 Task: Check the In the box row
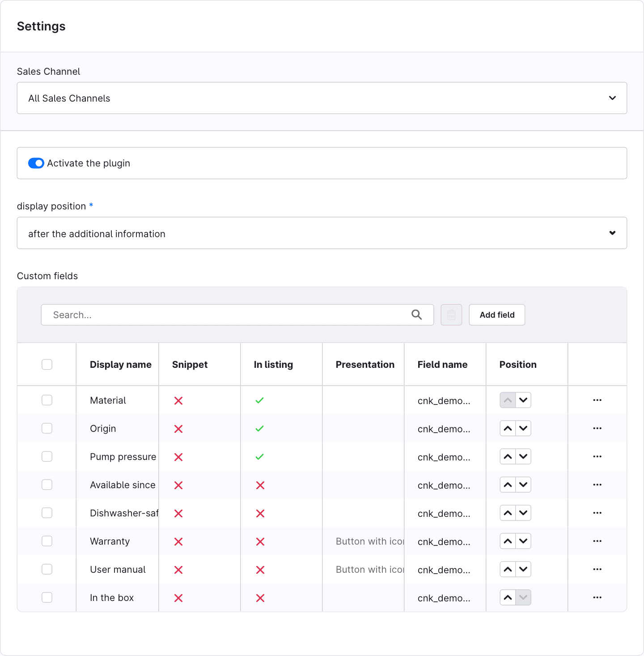tap(47, 597)
